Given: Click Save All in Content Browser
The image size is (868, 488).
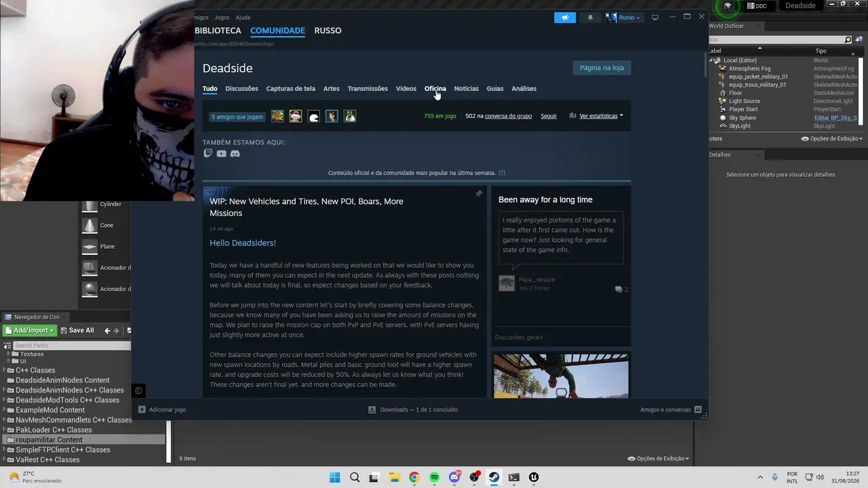Looking at the screenshot, I should [77, 331].
